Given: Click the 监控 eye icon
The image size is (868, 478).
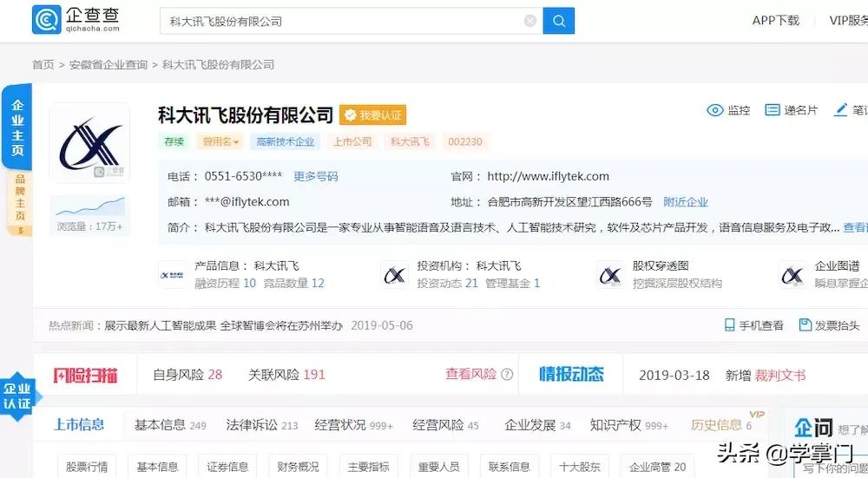Looking at the screenshot, I should pos(714,110).
